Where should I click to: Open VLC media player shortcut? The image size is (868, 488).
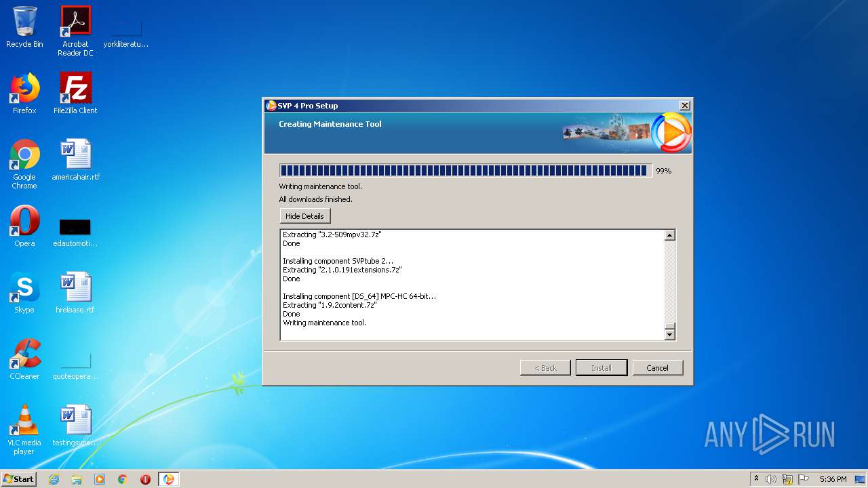coord(24,430)
